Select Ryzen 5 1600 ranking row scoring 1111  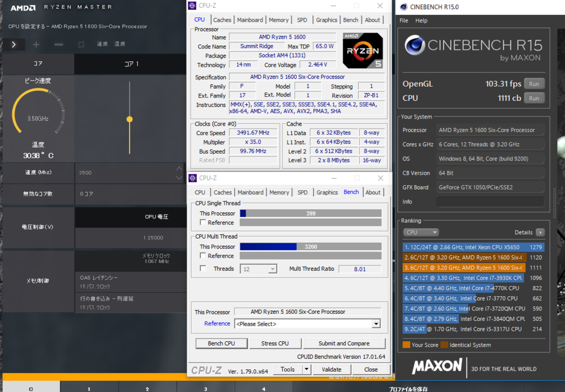pyautogui.click(x=473, y=267)
